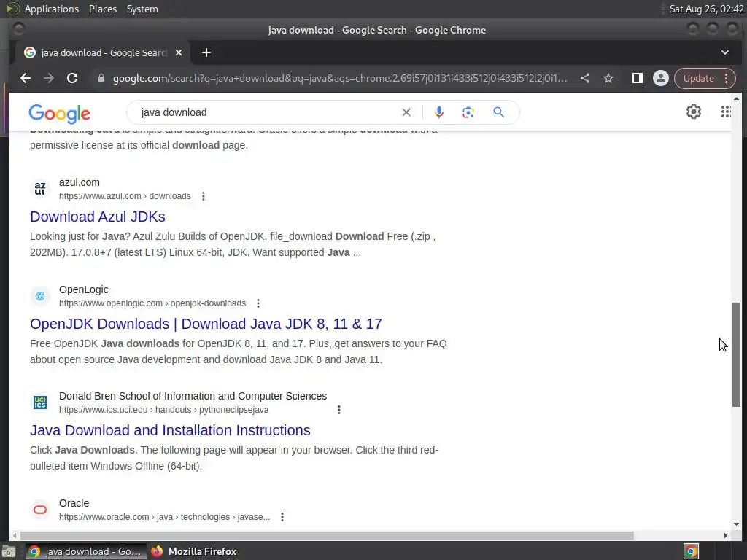Select java download Chrome taskbar entry
This screenshot has width=747, height=560.
(85, 551)
